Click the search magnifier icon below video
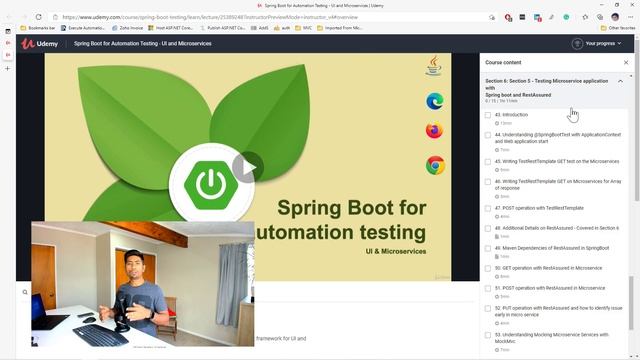The width and height of the screenshot is (640, 360). (25, 292)
